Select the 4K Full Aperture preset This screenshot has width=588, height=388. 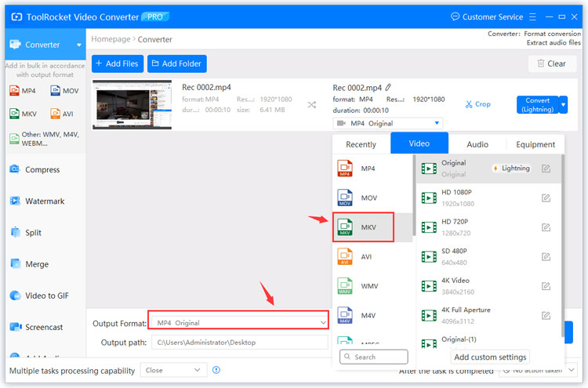[488, 315]
